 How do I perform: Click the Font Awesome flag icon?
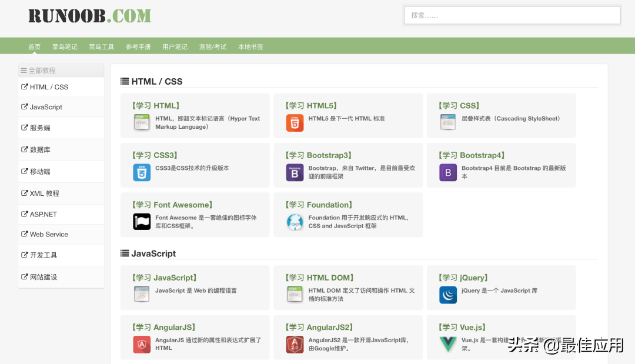[142, 222]
